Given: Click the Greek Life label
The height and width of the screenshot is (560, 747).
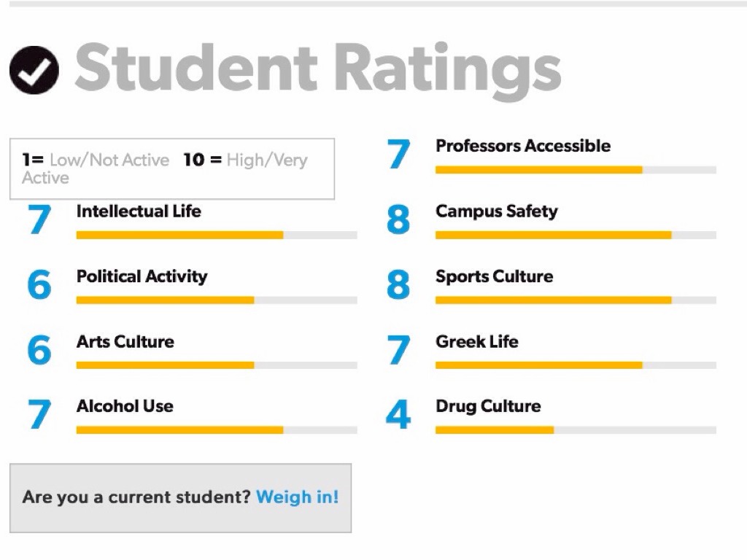Looking at the screenshot, I should coord(477,341).
